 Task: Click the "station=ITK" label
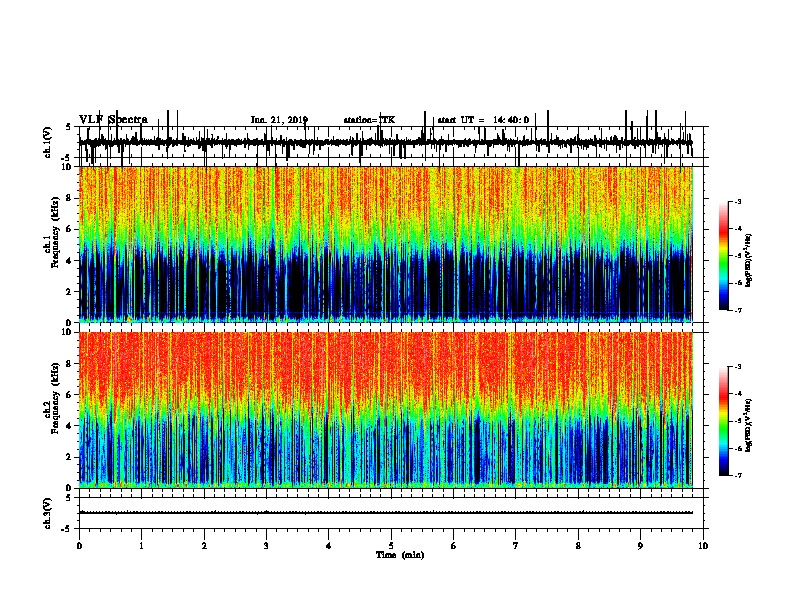click(369, 120)
